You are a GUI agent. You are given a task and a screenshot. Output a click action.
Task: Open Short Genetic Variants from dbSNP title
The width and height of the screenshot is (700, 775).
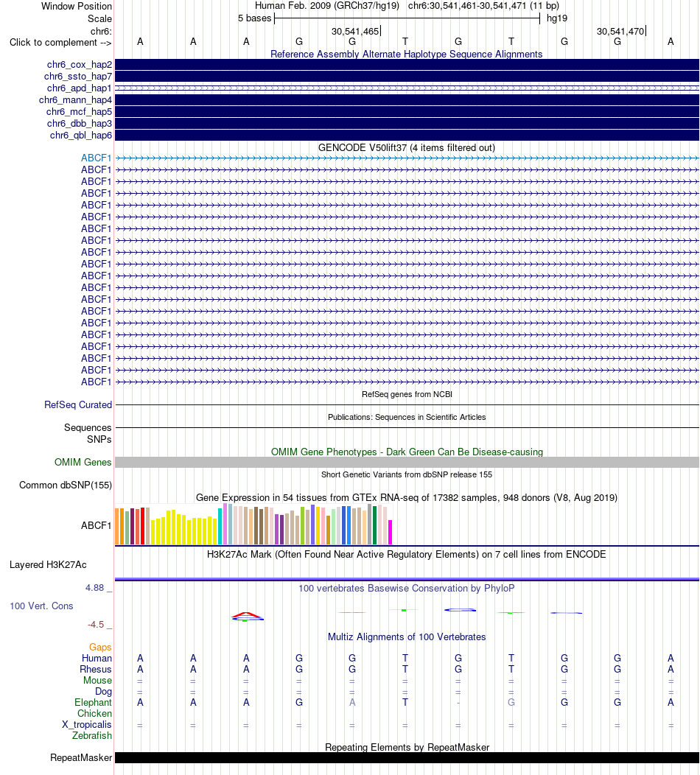(407, 474)
